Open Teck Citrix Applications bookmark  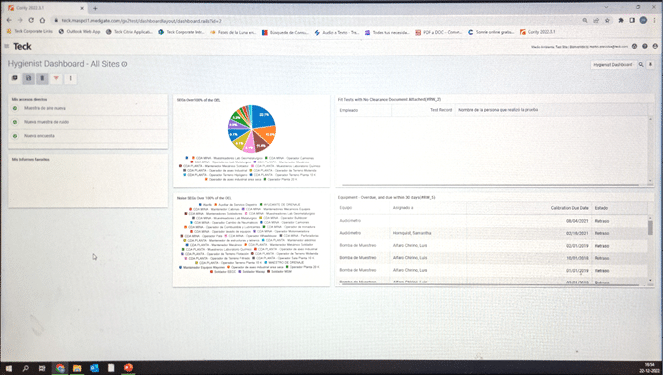129,32
